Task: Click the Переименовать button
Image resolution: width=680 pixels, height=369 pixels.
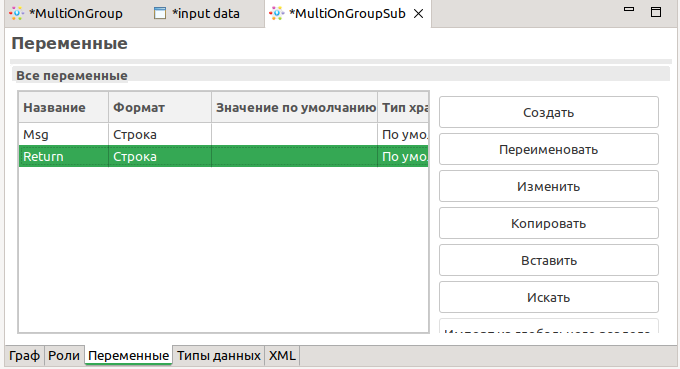Action: pos(549,149)
